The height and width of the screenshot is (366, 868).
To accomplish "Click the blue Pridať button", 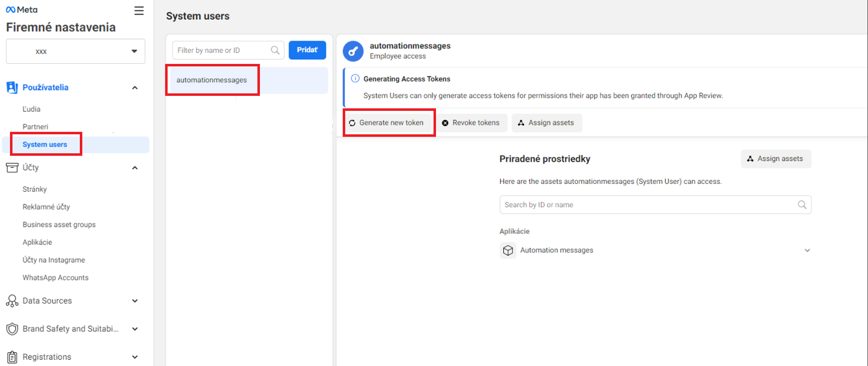I will [x=307, y=50].
